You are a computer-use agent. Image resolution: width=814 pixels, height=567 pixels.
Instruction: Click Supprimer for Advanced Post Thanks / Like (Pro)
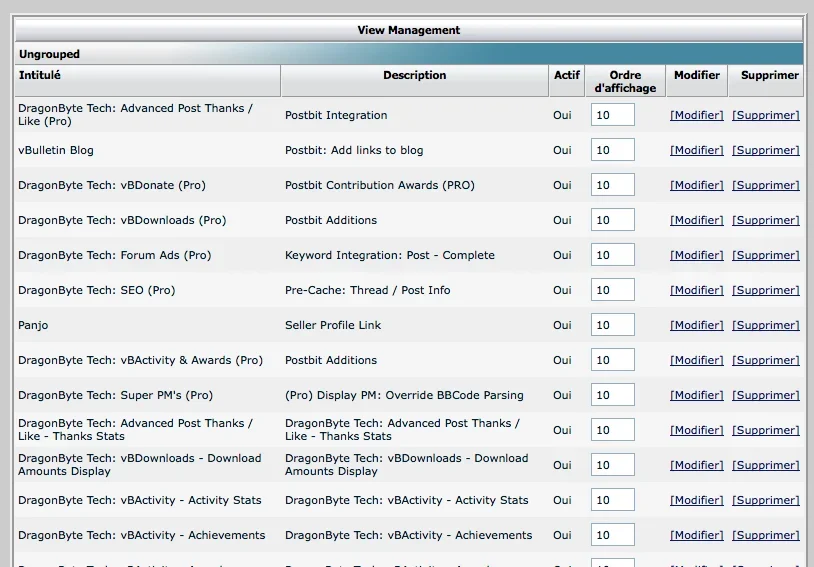click(x=766, y=115)
